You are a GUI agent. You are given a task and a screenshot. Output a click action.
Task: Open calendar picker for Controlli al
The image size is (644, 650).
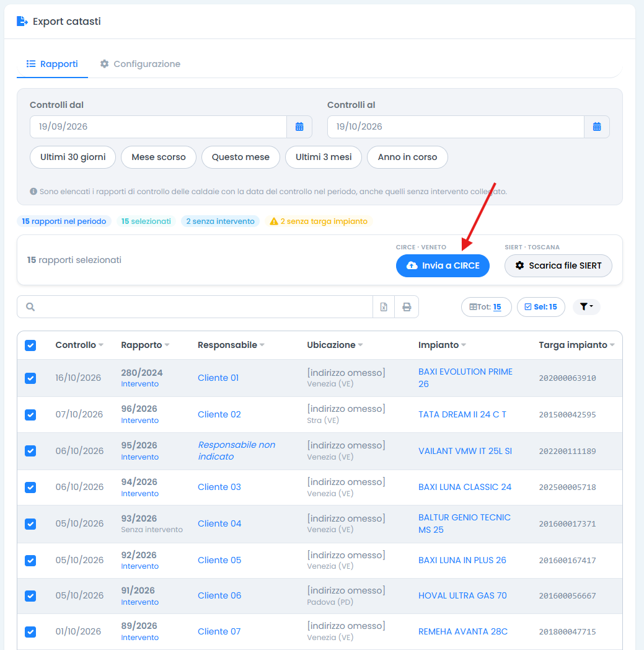click(597, 127)
